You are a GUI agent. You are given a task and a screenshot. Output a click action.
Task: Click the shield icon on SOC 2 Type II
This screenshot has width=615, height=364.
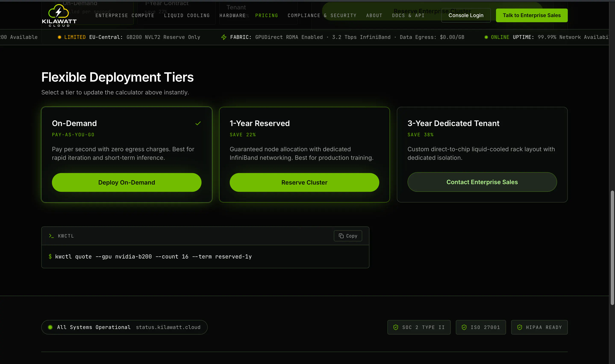(396, 327)
